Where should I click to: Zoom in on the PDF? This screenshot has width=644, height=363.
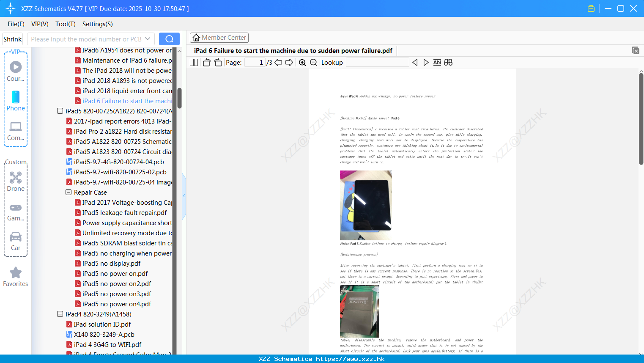tap(302, 63)
